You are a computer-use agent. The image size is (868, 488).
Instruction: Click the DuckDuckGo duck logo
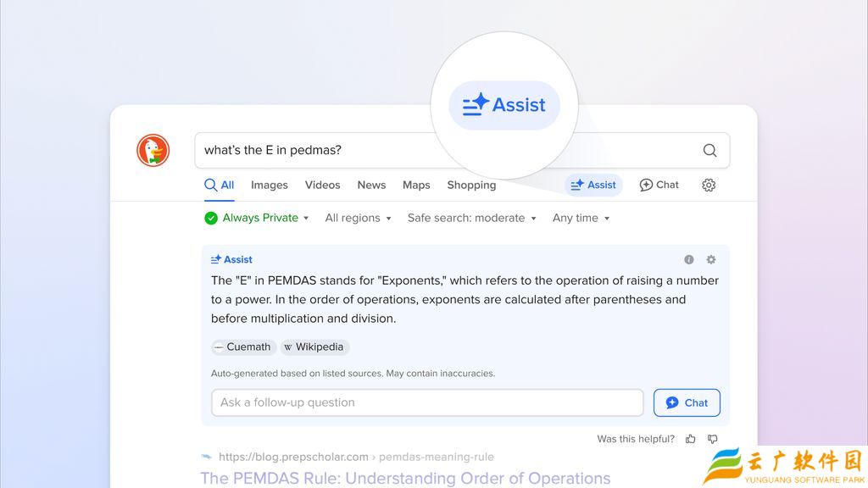click(x=153, y=150)
